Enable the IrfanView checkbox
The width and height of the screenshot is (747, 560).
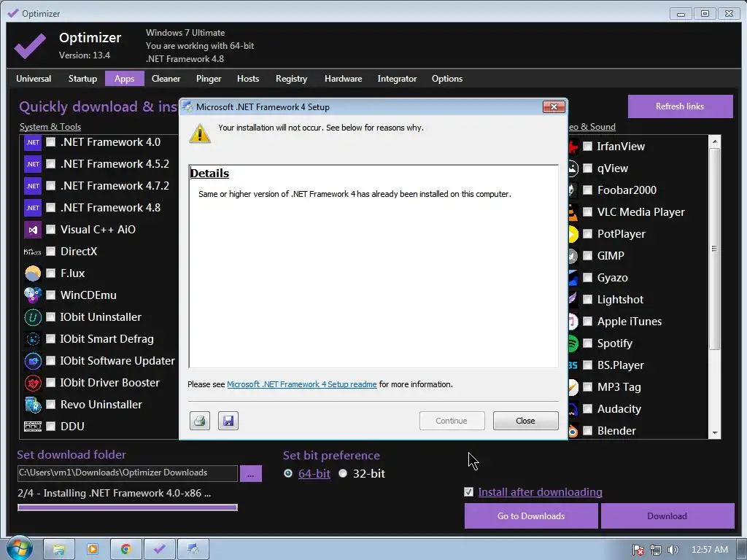[x=588, y=146]
